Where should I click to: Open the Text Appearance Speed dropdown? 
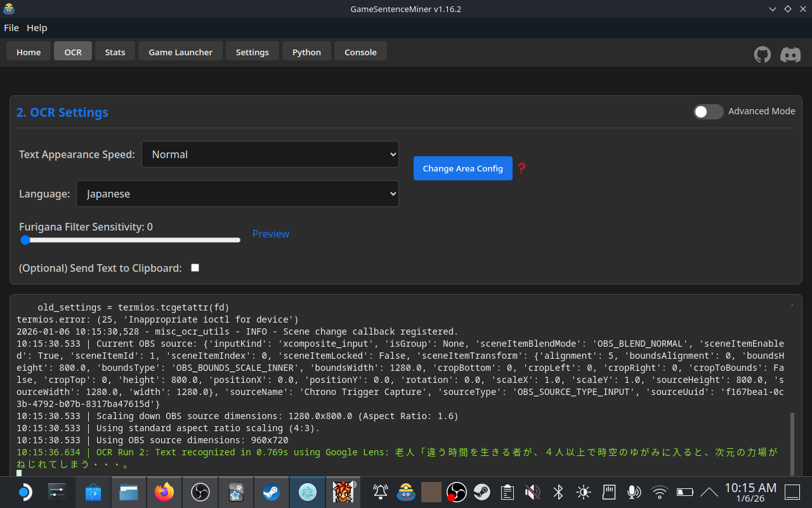point(270,154)
